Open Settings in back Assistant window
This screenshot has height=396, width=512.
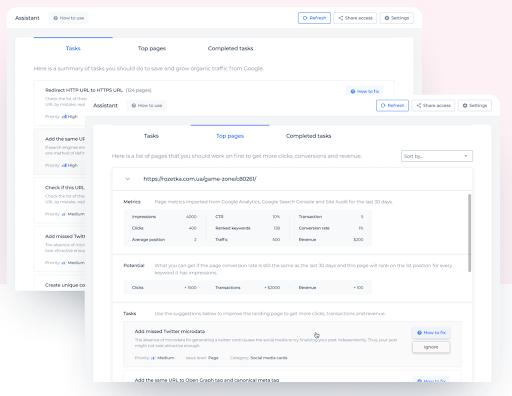(397, 18)
